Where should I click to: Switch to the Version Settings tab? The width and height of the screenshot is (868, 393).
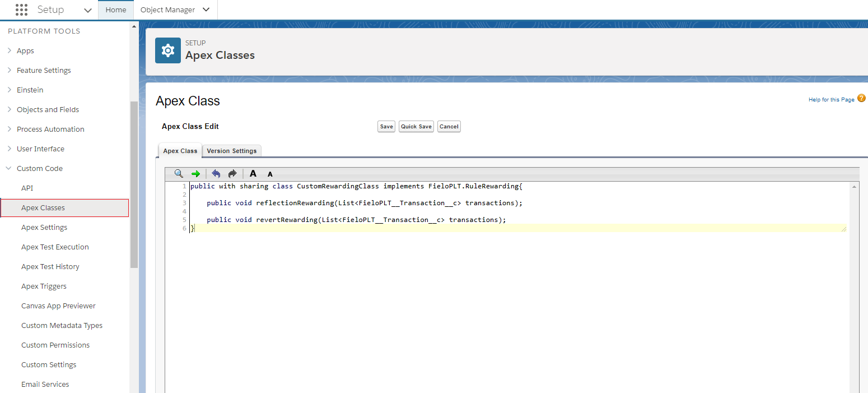click(232, 151)
